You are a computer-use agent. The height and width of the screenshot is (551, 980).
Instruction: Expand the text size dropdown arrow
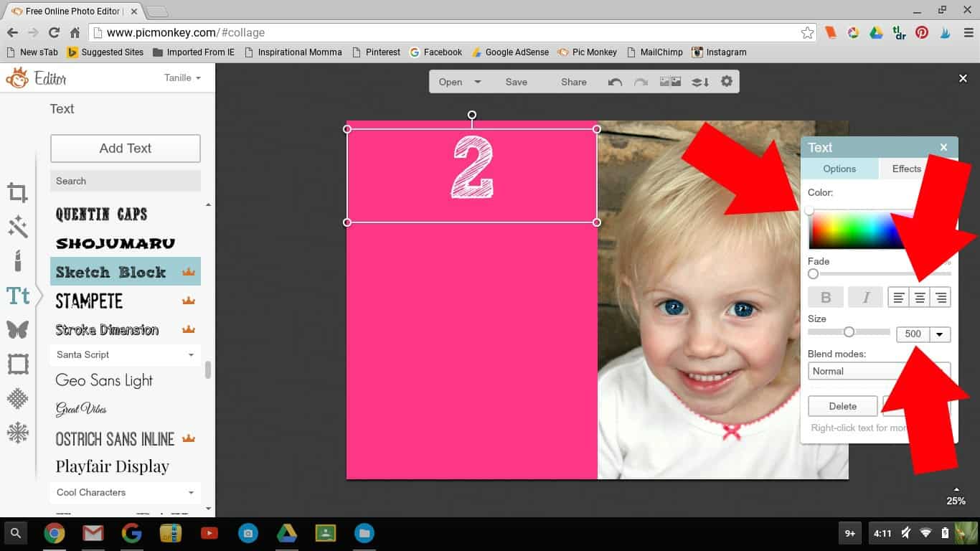click(x=939, y=334)
